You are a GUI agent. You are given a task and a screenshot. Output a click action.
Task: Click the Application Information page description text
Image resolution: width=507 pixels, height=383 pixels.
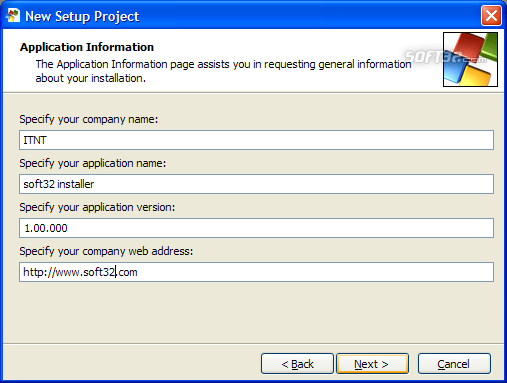pyautogui.click(x=223, y=71)
